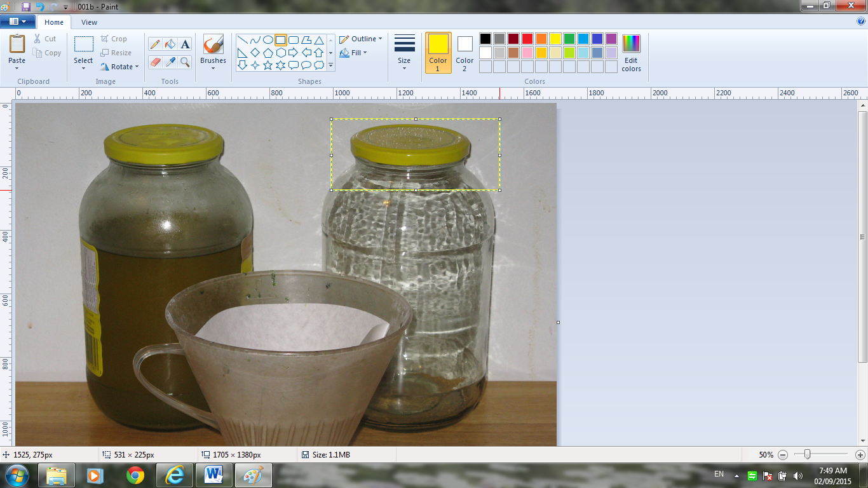Choose the Rounded rectangular callout shape

(293, 65)
